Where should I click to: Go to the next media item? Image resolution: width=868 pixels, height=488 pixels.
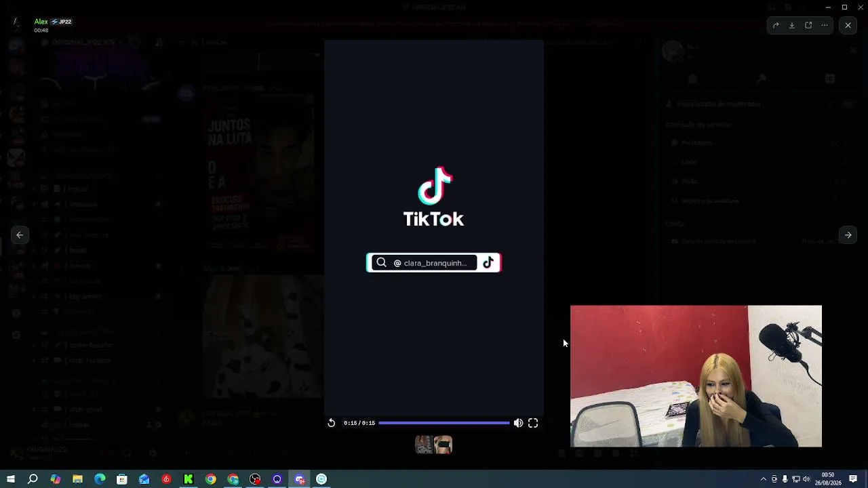pyautogui.click(x=848, y=235)
